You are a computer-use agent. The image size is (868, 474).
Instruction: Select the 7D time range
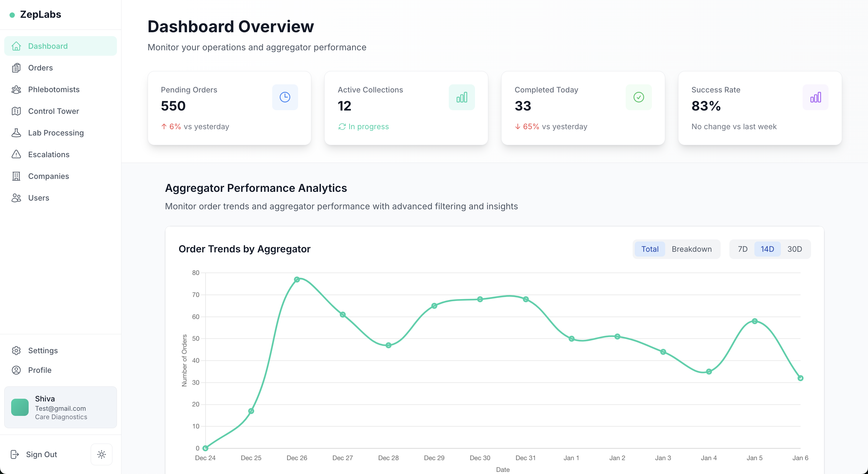pyautogui.click(x=743, y=249)
